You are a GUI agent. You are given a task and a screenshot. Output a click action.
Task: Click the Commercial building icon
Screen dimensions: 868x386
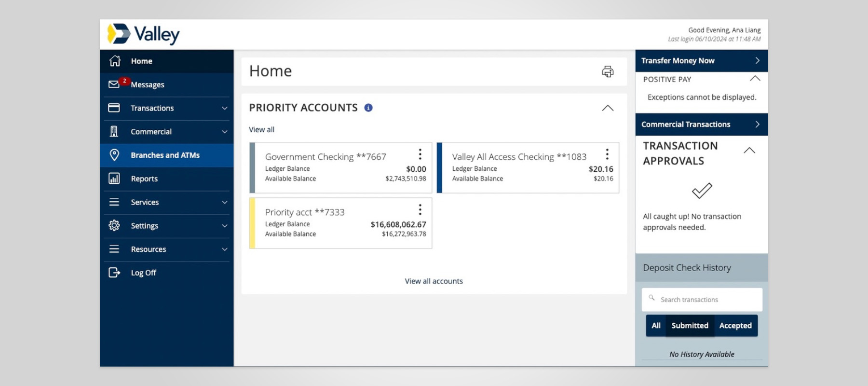click(x=114, y=131)
